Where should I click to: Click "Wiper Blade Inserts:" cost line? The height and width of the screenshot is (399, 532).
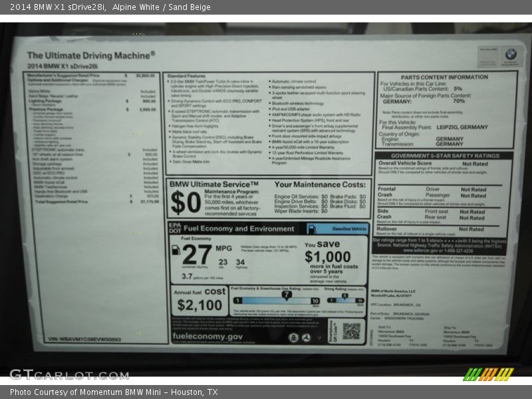[301, 211]
